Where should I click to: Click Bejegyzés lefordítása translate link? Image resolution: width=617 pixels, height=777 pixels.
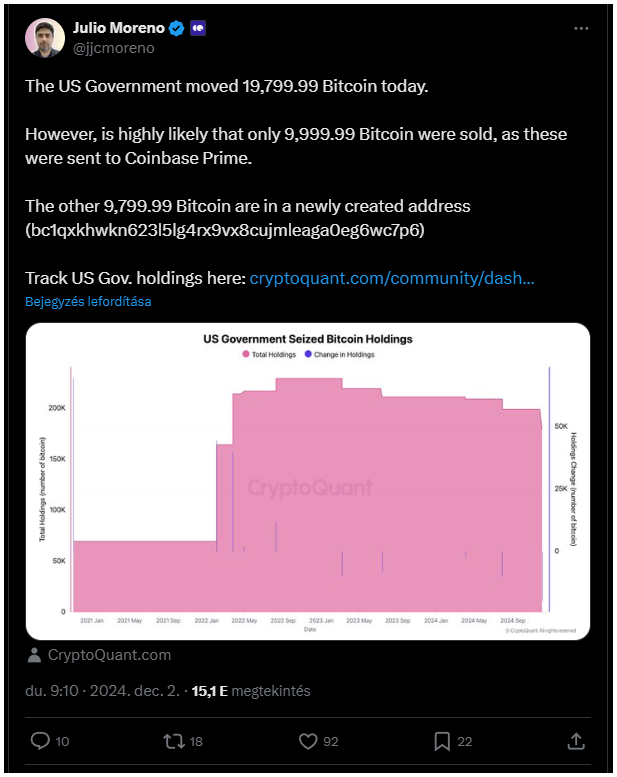point(88,301)
